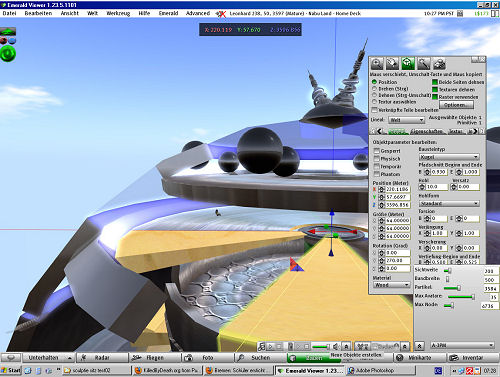Open the Radar button in toolbar
Image resolution: width=500 pixels, height=377 pixels.
[x=102, y=358]
